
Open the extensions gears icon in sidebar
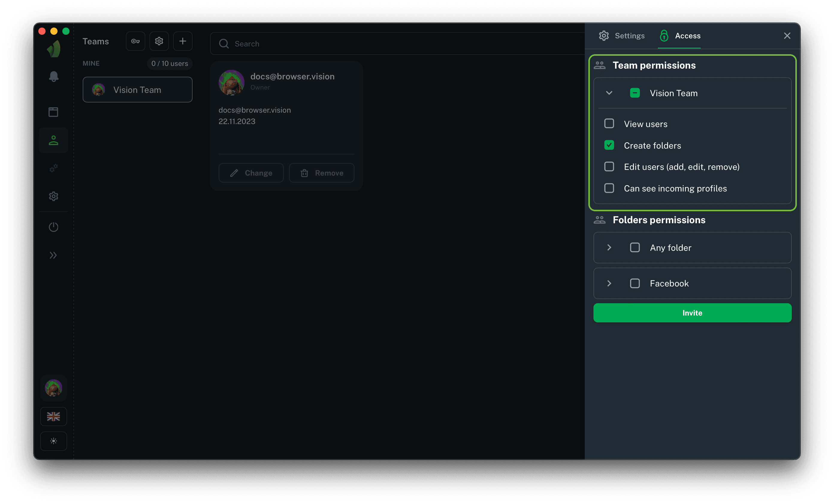(x=54, y=168)
